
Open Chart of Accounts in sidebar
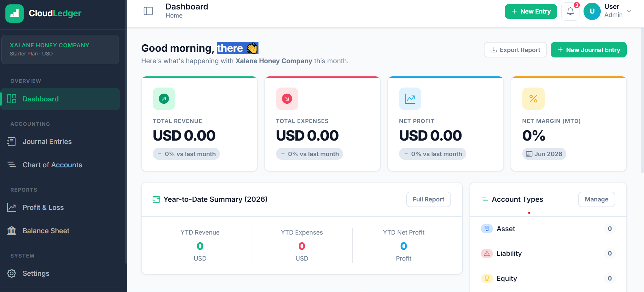coord(60,165)
